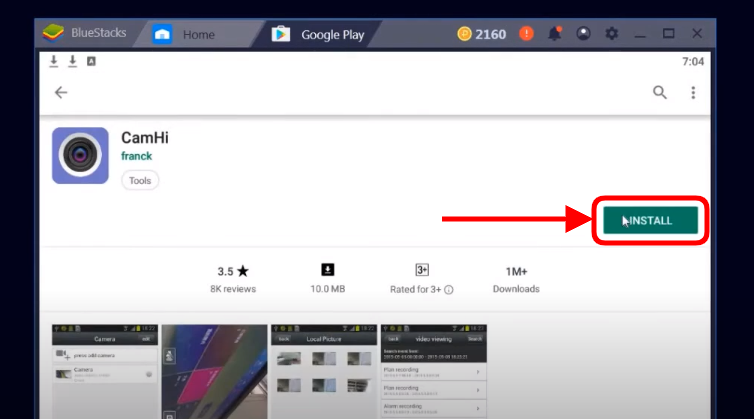Click the 8K reviews text
This screenshot has width=754, height=420.
click(233, 289)
